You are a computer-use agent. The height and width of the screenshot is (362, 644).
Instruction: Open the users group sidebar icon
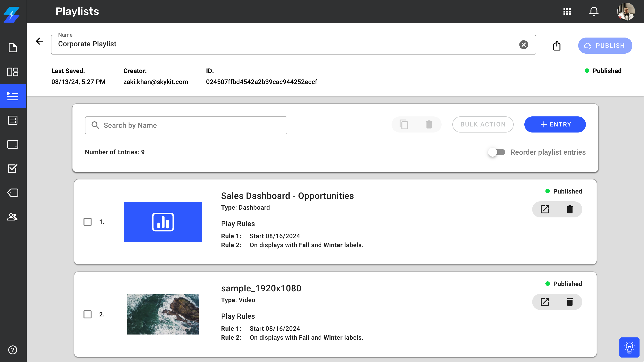(x=13, y=217)
